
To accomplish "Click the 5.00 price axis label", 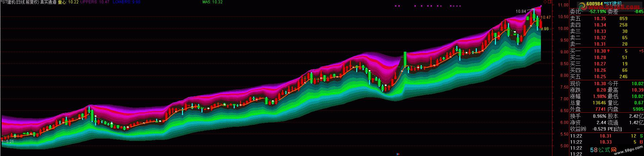I will coord(564,146).
